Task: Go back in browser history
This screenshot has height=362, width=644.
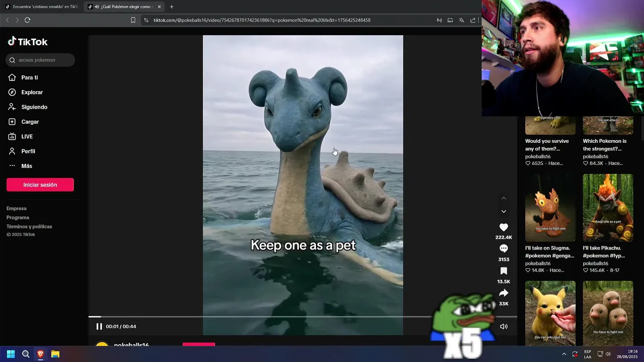Action: tap(7, 20)
